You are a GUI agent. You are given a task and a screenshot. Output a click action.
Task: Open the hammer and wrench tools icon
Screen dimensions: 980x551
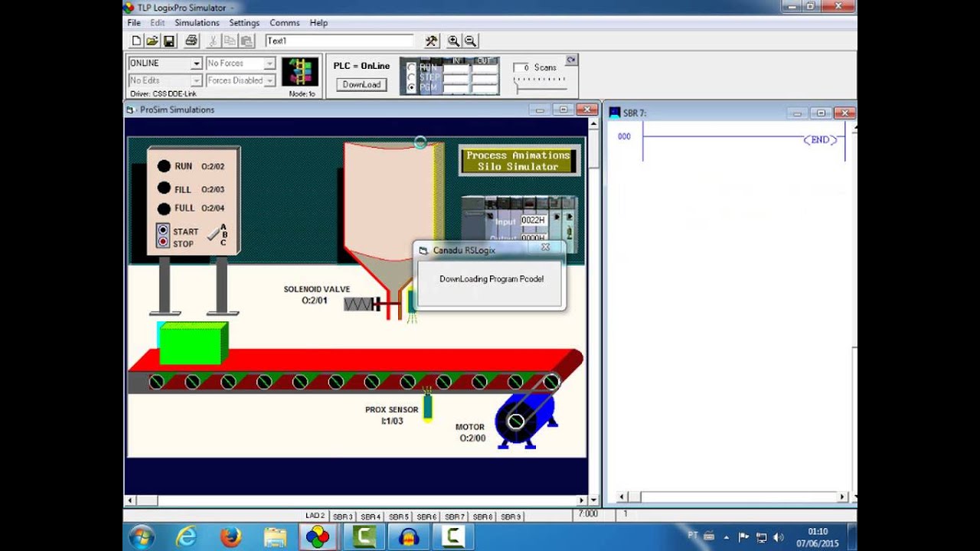click(432, 41)
